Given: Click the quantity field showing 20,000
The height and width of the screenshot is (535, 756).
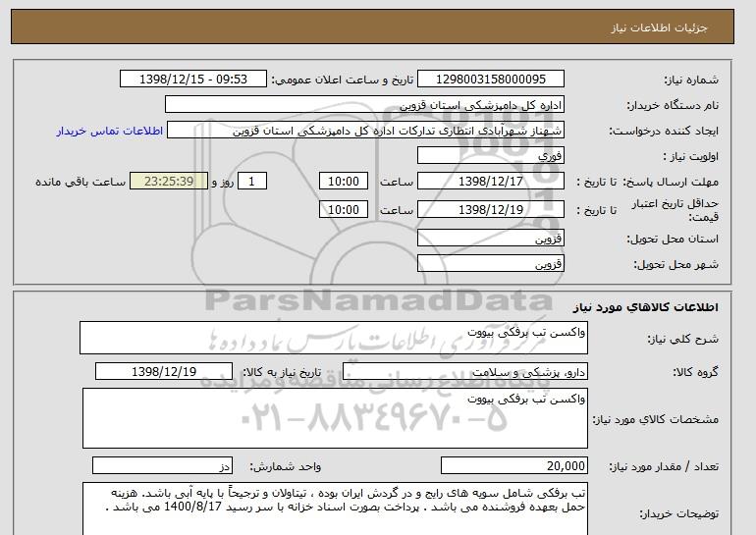Looking at the screenshot, I should pyautogui.click(x=513, y=465).
